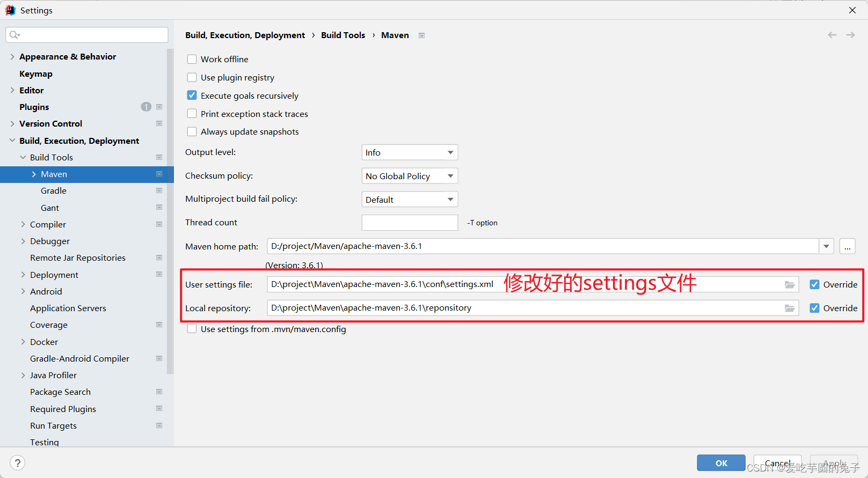The image size is (868, 478).
Task: Click the Plugins update count badge
Action: click(x=146, y=107)
